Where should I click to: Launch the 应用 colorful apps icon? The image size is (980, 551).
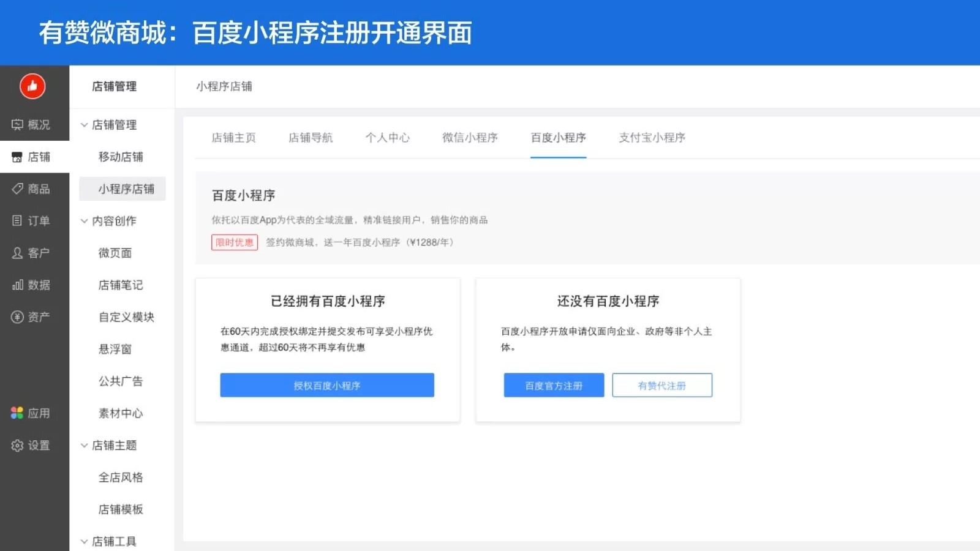(17, 413)
